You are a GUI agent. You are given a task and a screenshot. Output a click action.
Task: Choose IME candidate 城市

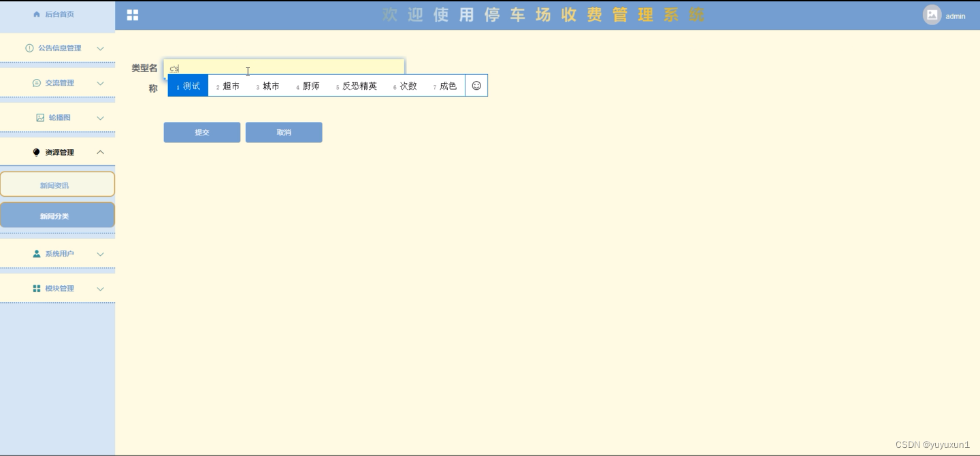[x=268, y=86]
